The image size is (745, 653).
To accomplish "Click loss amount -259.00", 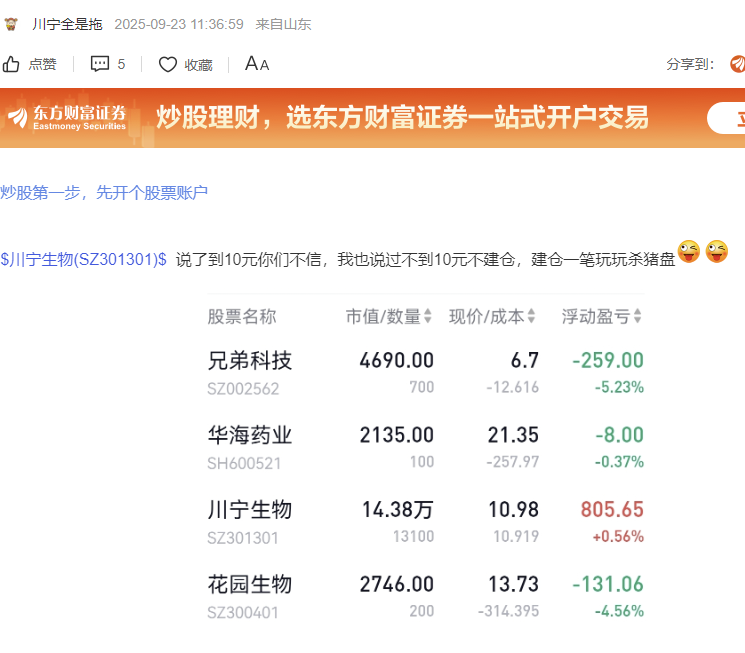I will click(608, 361).
